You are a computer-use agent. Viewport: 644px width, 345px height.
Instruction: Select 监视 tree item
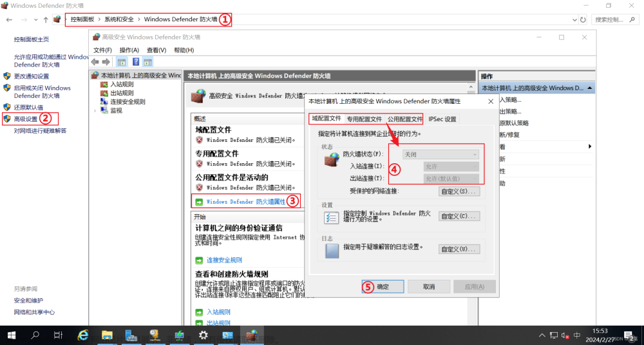[x=116, y=111]
